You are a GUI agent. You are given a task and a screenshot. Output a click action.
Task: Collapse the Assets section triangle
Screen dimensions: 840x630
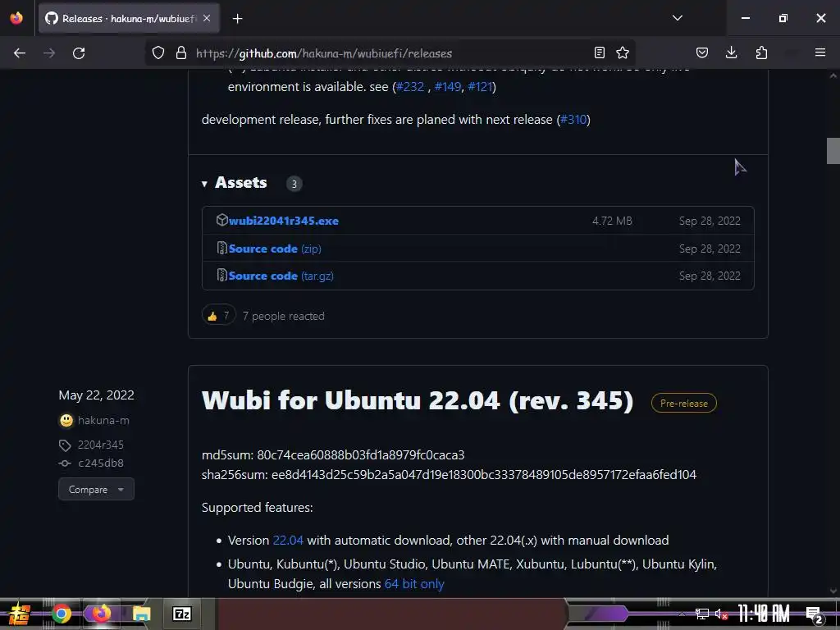204,184
